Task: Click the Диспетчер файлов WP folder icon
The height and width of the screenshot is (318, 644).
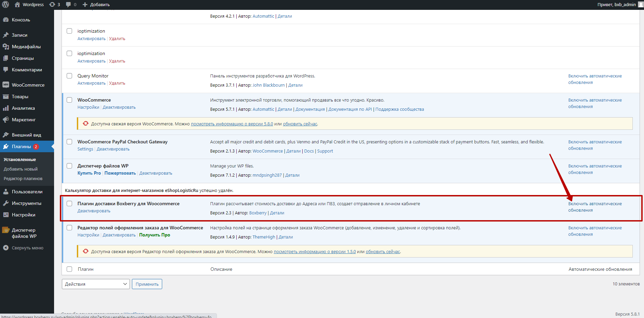Action: [6, 230]
